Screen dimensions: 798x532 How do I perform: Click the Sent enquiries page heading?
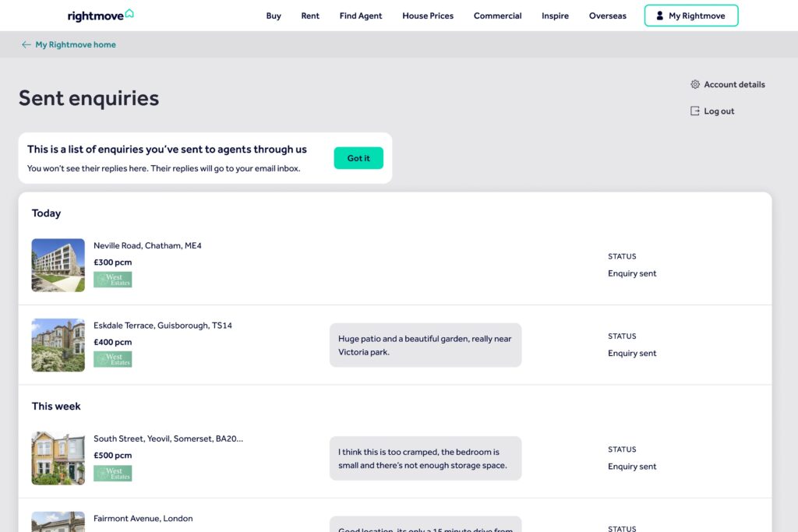[89, 98]
